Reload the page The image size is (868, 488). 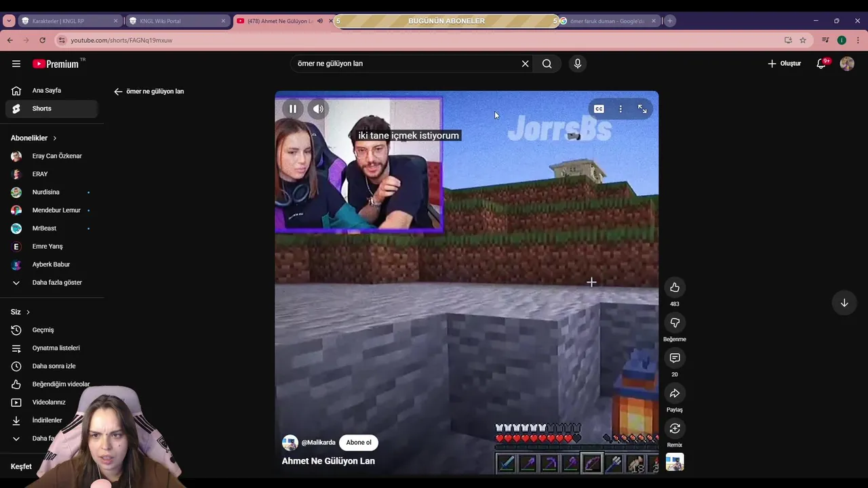point(43,41)
